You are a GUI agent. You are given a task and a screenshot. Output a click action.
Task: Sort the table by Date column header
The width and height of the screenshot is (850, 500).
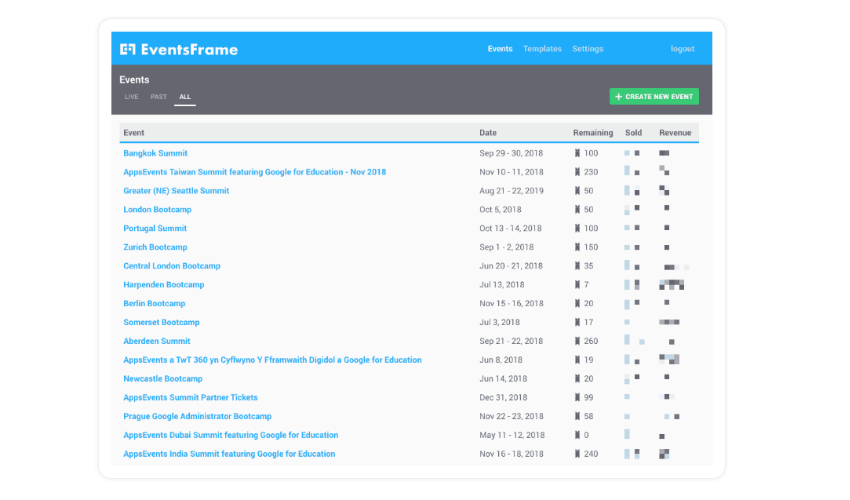[488, 132]
